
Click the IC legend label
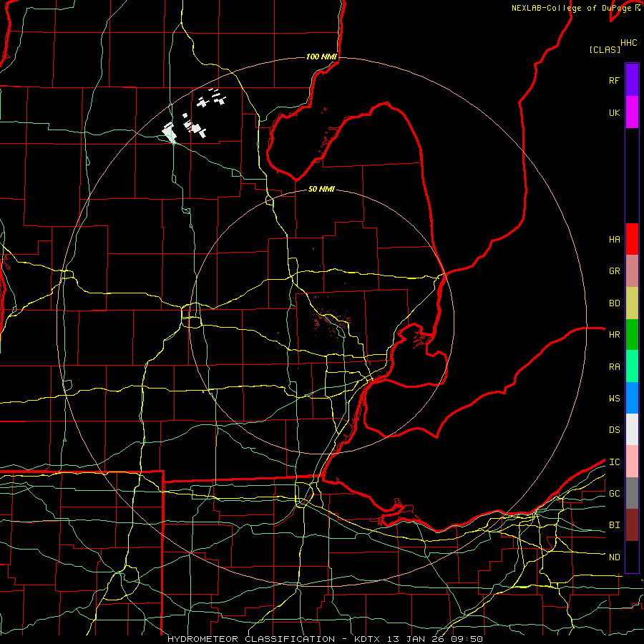(614, 462)
